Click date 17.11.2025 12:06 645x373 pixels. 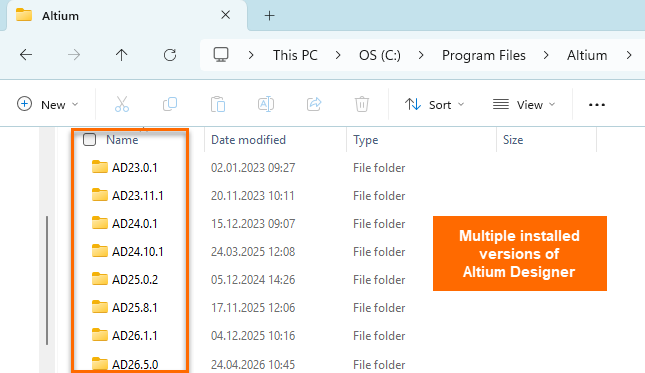pyautogui.click(x=253, y=308)
